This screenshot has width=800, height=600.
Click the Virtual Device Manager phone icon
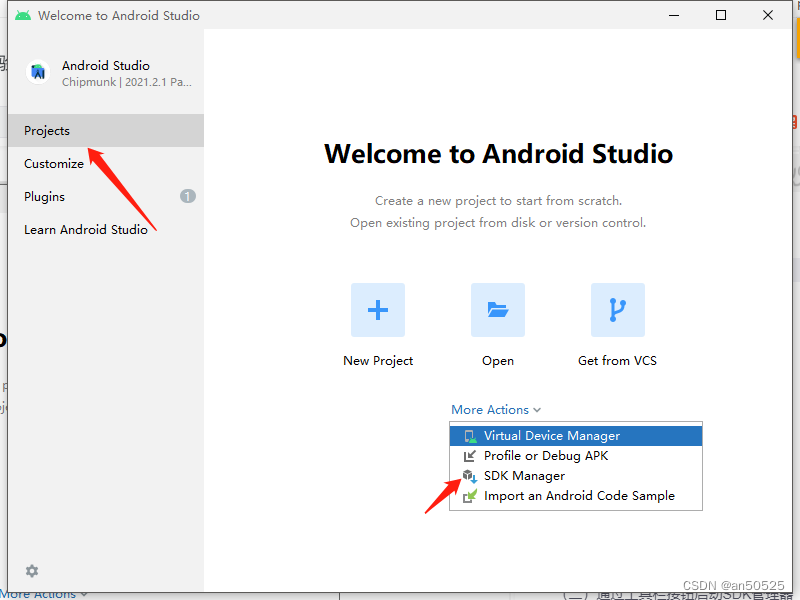(x=470, y=436)
